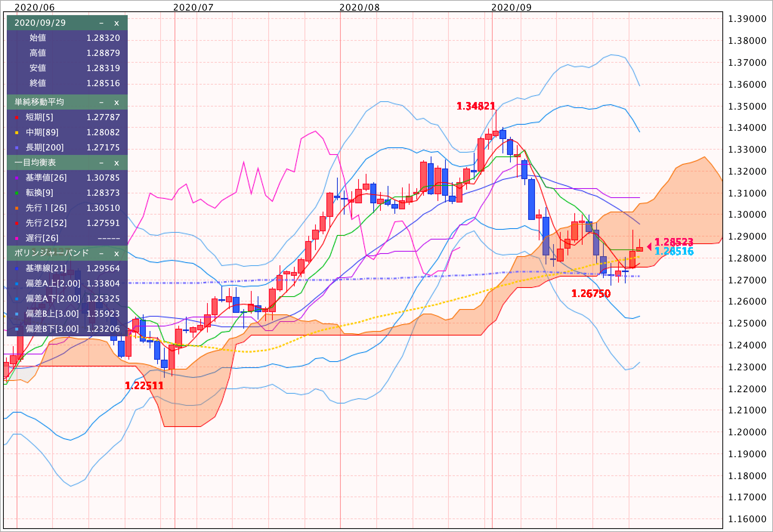
Task: Click the 偏差A上[2.00] color marker
Action: click(17, 284)
